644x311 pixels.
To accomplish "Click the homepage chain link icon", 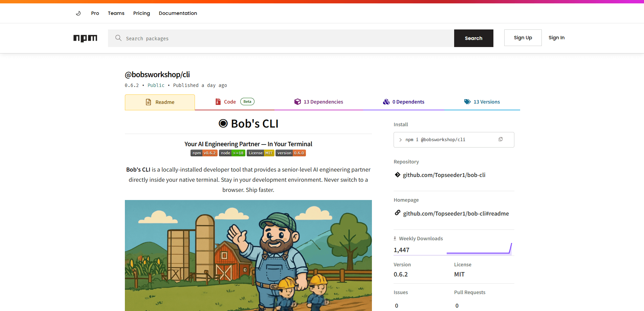I will coord(398,213).
